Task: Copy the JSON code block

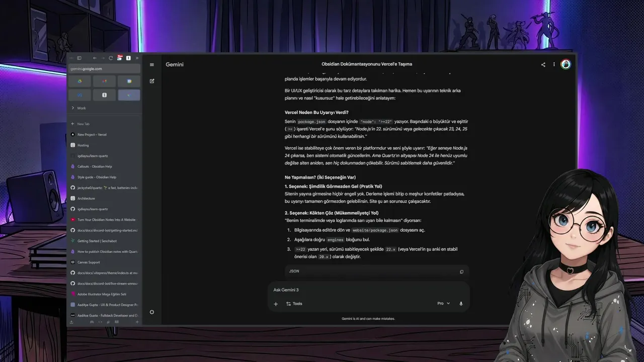Action: click(461, 271)
